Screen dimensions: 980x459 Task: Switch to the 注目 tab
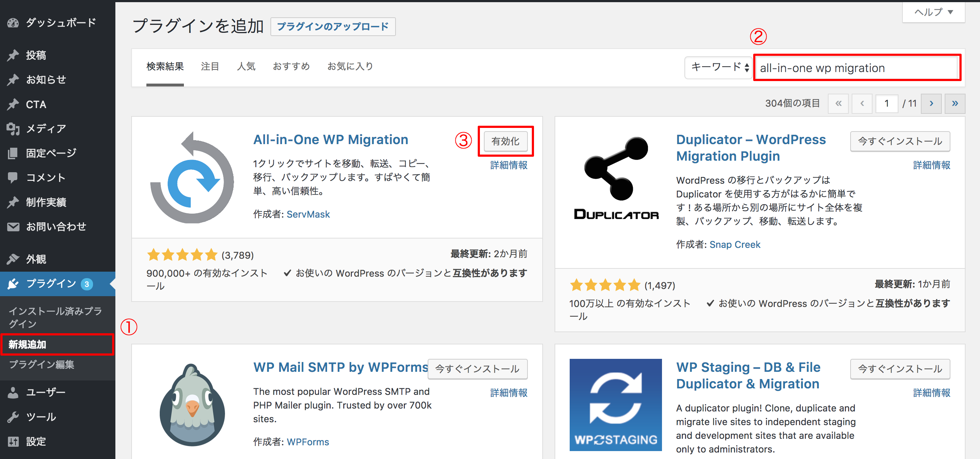(210, 67)
